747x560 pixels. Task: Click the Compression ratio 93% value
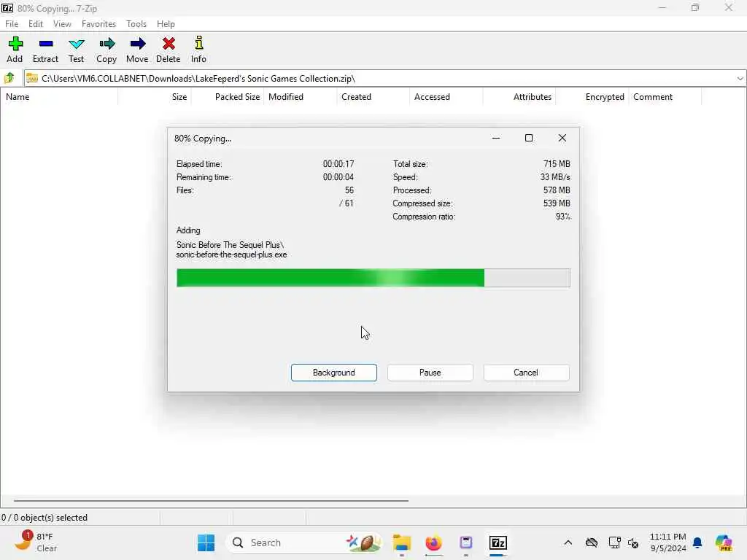click(x=562, y=217)
